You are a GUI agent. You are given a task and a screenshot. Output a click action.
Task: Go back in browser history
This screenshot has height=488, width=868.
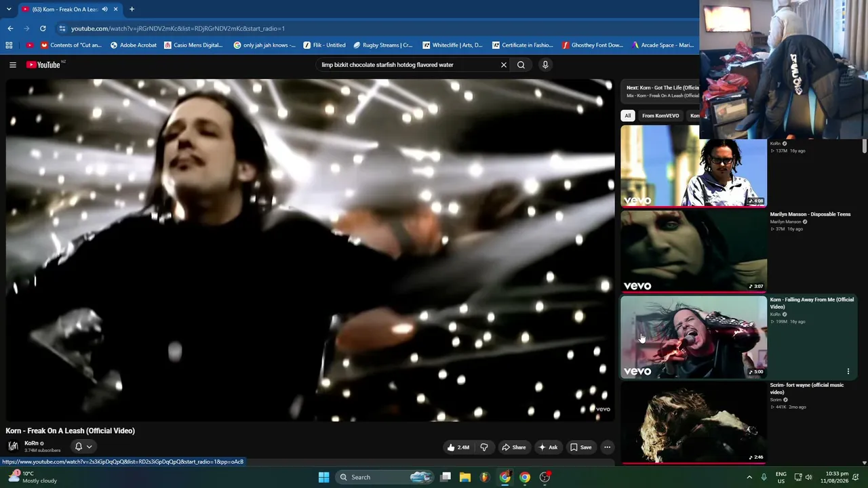(10, 28)
